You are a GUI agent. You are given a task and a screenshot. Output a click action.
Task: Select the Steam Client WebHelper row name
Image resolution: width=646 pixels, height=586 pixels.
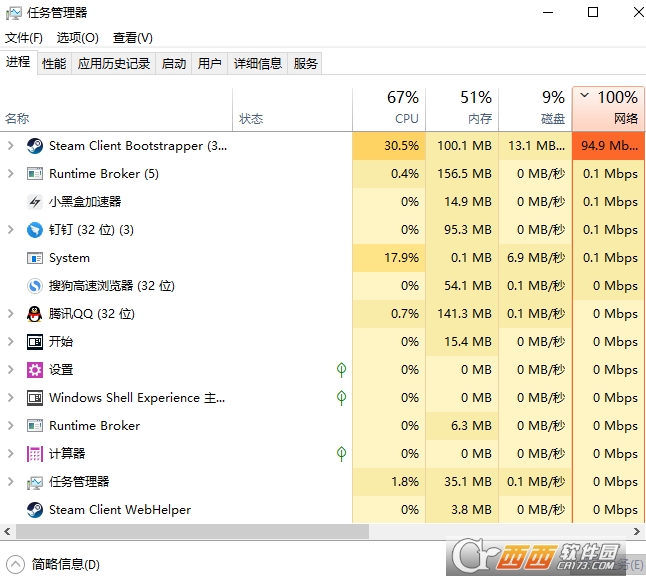click(120, 510)
